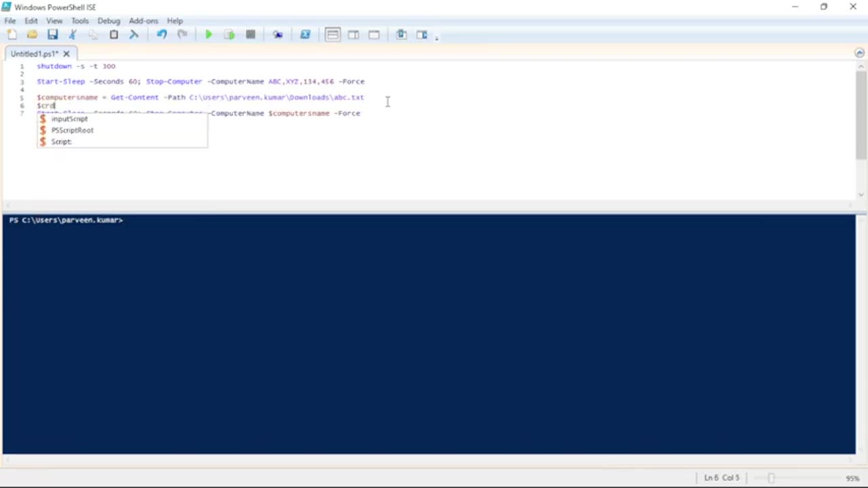Select the Untitled1.ps1 tab

pos(35,54)
